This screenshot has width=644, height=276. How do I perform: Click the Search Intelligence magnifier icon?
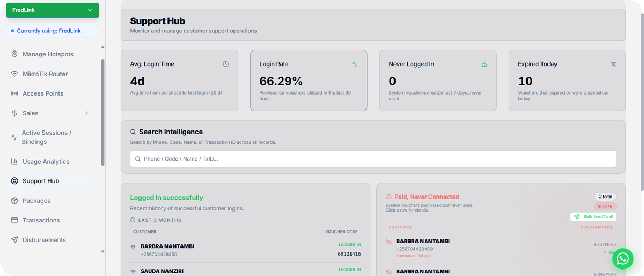tap(133, 132)
